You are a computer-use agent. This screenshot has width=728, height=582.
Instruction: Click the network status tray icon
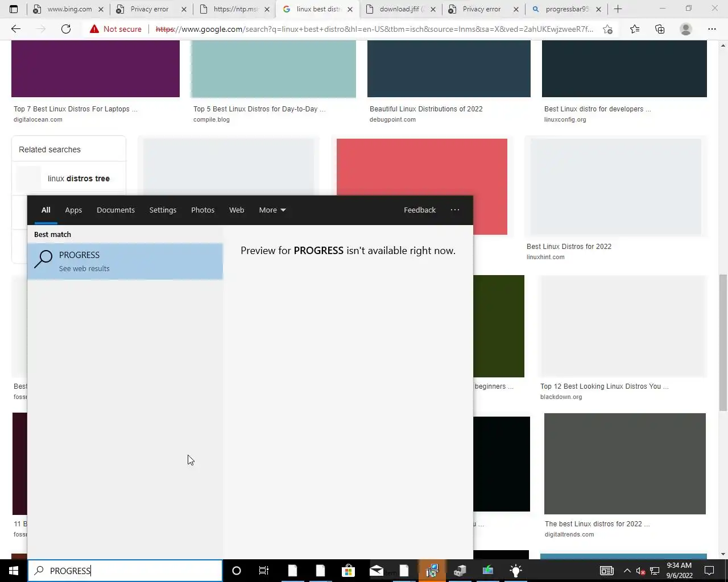pyautogui.click(x=655, y=571)
